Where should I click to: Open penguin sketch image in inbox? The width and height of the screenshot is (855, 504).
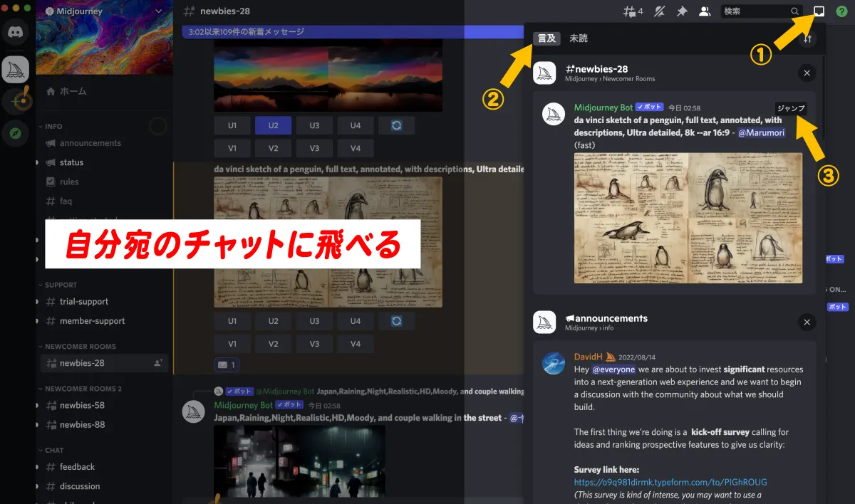(x=688, y=218)
